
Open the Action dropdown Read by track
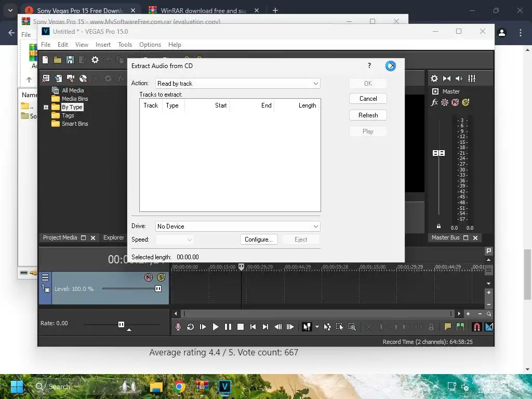click(238, 84)
